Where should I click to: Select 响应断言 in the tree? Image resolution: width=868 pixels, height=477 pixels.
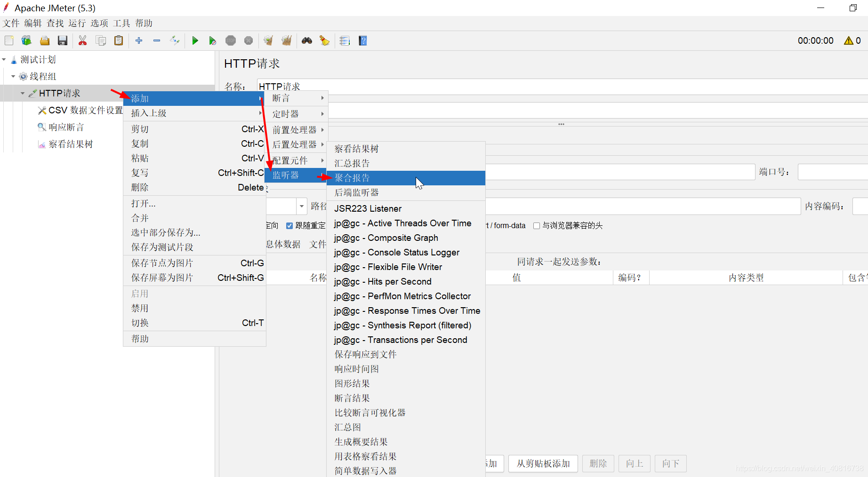tap(61, 127)
